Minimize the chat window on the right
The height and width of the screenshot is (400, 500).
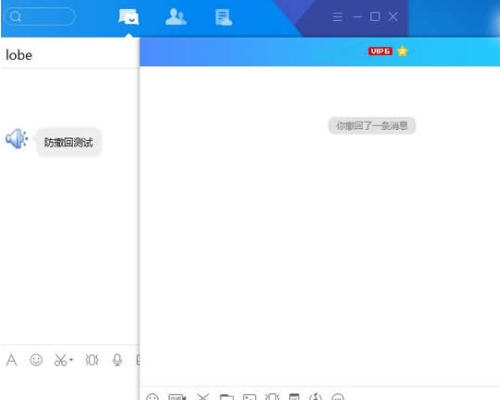(x=357, y=16)
